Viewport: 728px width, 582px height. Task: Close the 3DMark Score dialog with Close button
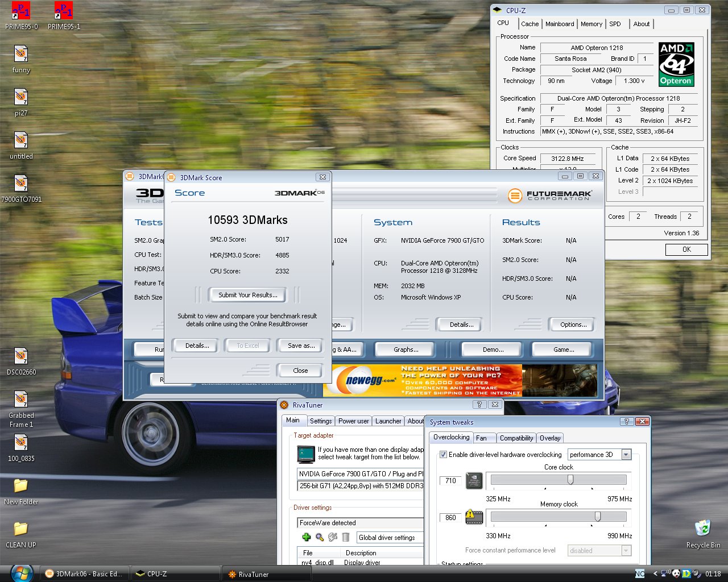click(x=300, y=371)
